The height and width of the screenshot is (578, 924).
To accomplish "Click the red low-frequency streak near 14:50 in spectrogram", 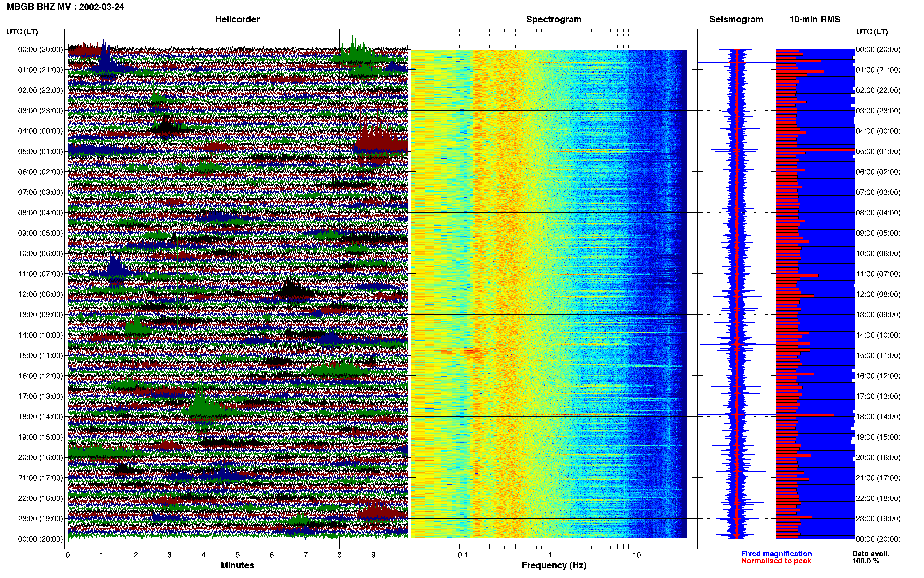I will point(447,351).
